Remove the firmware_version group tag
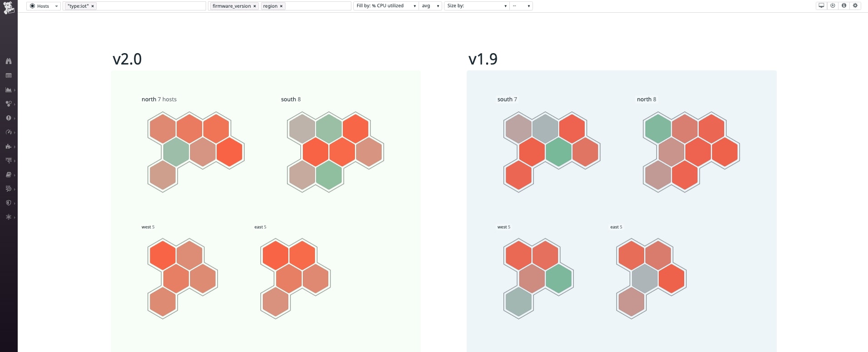The image size is (868, 352). coord(255,6)
